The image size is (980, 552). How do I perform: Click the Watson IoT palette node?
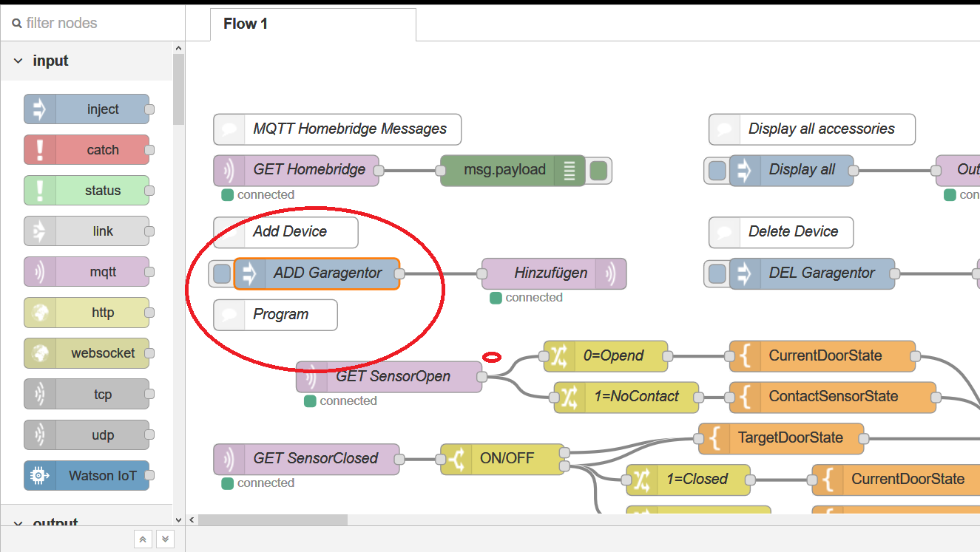coord(87,476)
